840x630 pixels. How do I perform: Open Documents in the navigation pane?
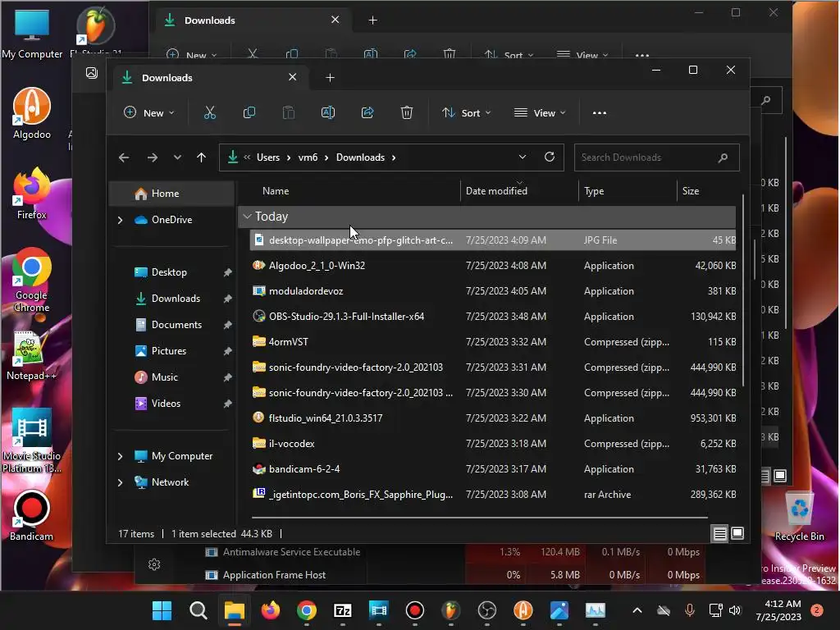pos(176,325)
